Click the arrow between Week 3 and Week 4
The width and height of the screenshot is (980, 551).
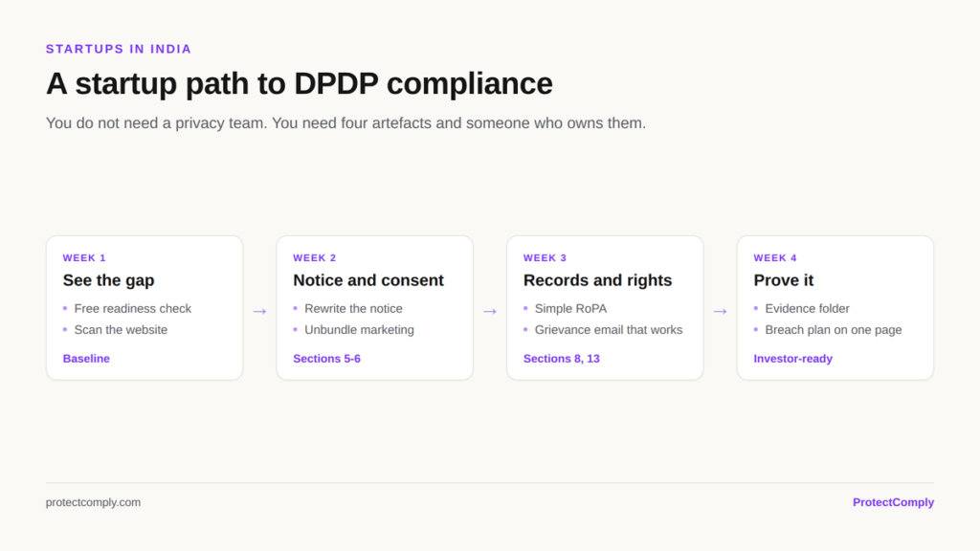click(x=720, y=311)
